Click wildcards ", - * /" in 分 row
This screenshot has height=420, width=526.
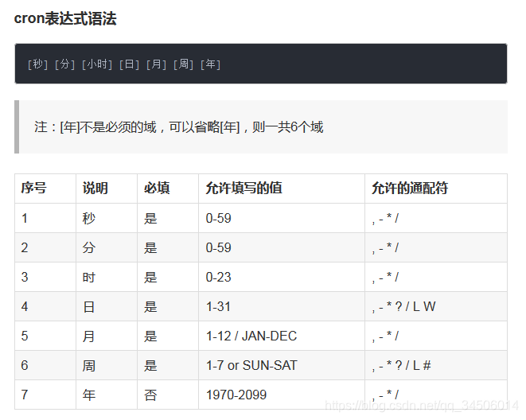click(385, 247)
